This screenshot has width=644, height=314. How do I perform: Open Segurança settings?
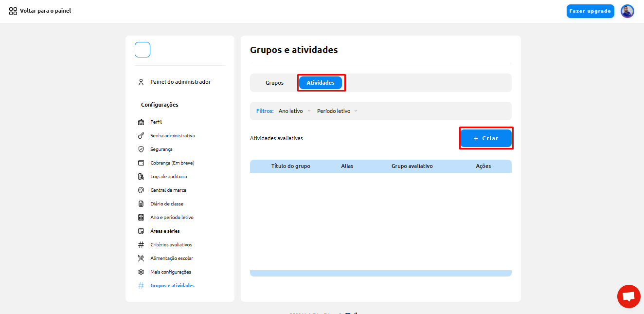[161, 149]
